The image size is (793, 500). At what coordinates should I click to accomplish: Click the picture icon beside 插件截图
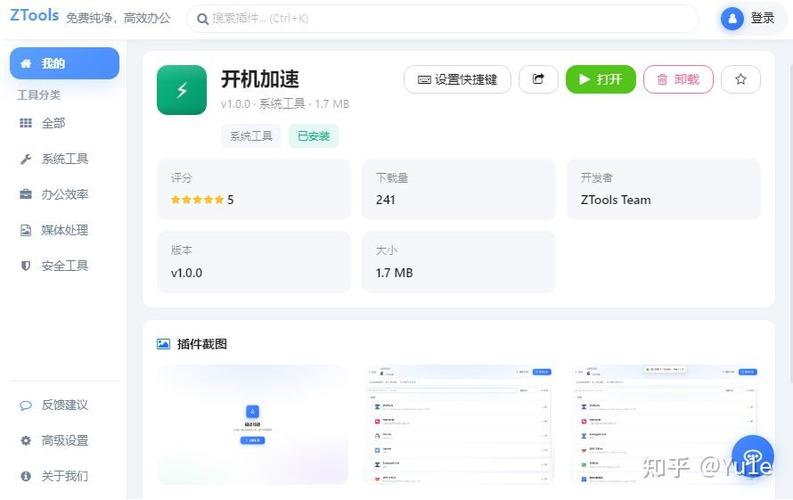pyautogui.click(x=163, y=344)
